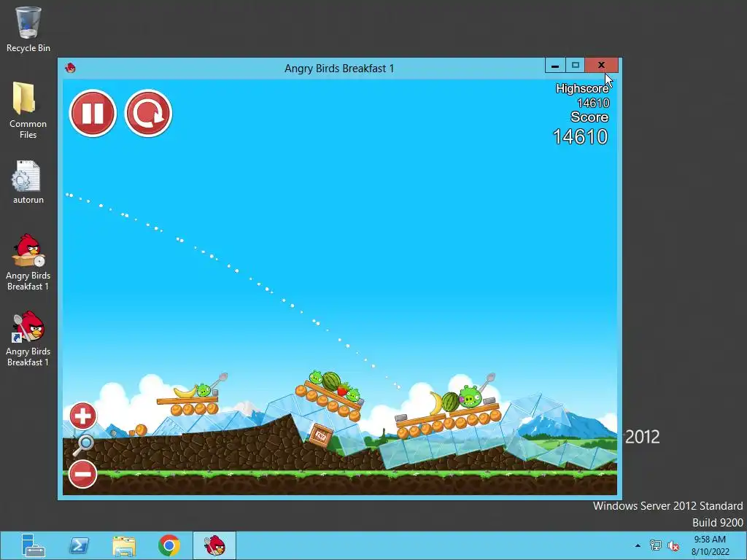747x560 pixels.
Task: Open the clock showing 9:58 AM
Action: (x=710, y=545)
